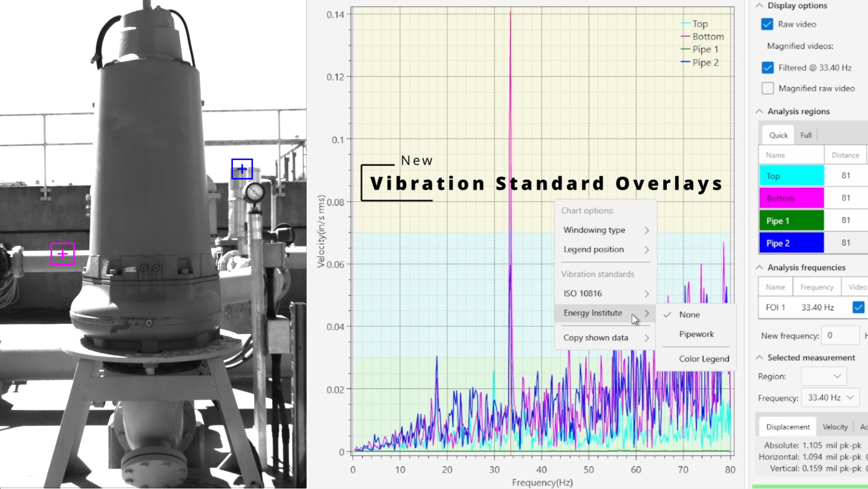This screenshot has width=868, height=489.
Task: Enable Magnified raw video checkbox
Action: point(768,88)
